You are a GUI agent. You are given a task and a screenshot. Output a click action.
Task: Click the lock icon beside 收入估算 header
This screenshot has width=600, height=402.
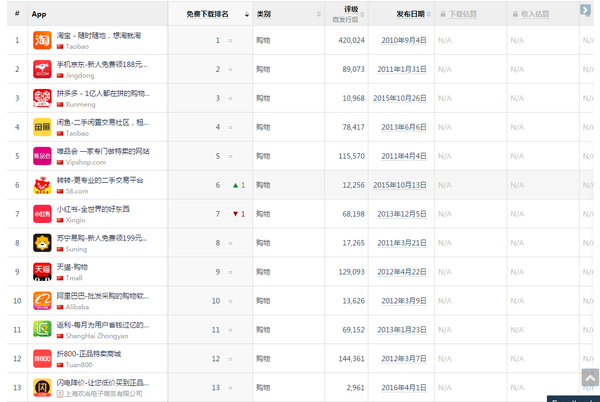point(515,14)
